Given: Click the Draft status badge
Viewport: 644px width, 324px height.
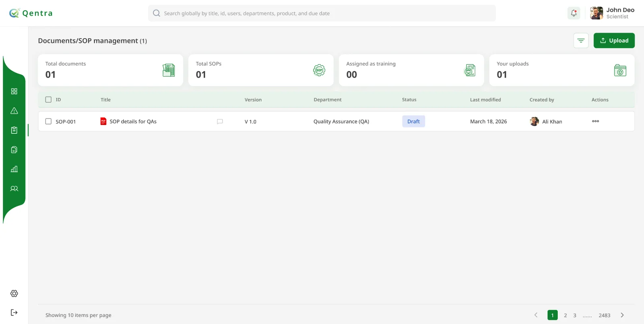Looking at the screenshot, I should coord(413,121).
